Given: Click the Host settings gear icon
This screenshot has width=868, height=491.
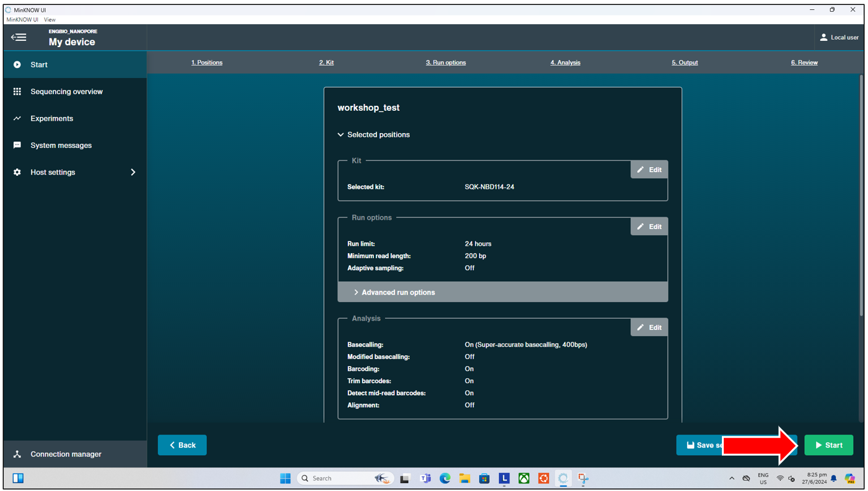Looking at the screenshot, I should [17, 172].
